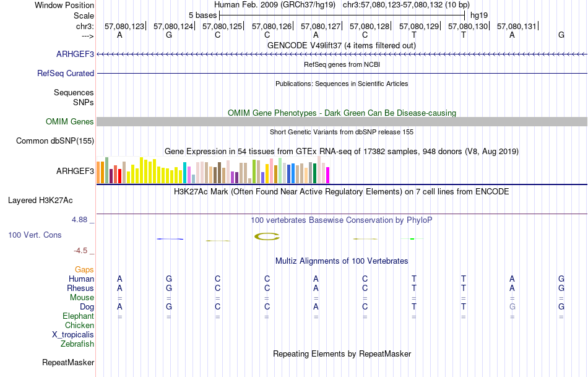
Task: Click the Gaps label in Multiz track
Action: coord(84,270)
